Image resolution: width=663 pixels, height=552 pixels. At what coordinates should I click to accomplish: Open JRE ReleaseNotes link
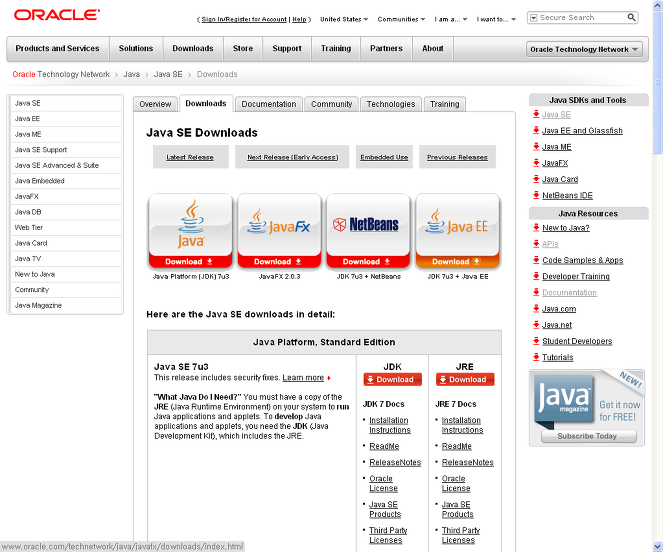click(x=468, y=462)
